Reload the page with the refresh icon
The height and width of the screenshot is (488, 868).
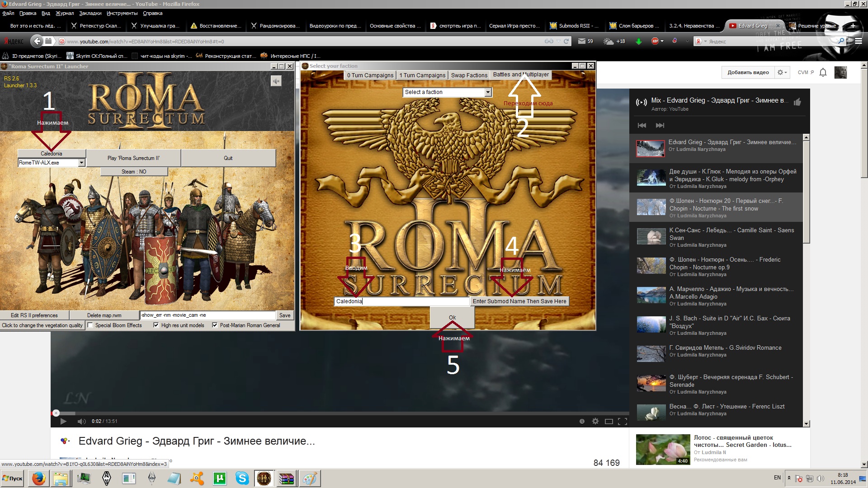566,41
